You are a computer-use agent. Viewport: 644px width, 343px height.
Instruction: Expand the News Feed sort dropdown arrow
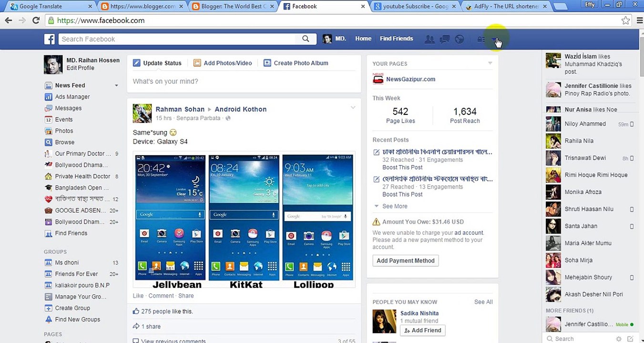point(116,86)
